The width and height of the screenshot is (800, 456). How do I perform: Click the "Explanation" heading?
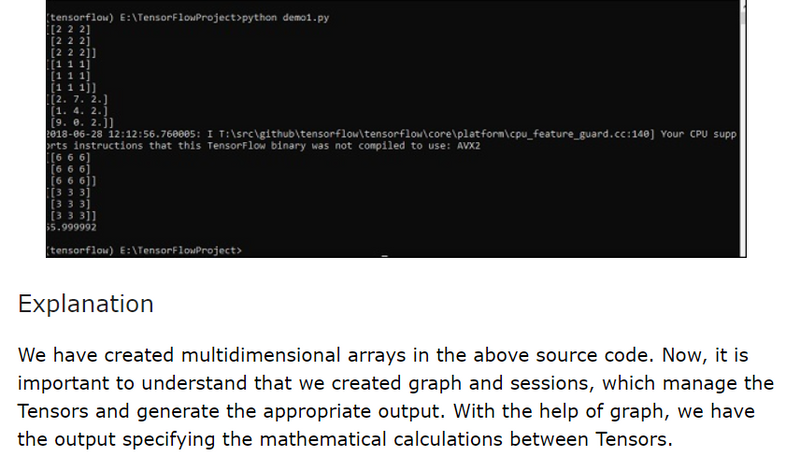tap(85, 304)
